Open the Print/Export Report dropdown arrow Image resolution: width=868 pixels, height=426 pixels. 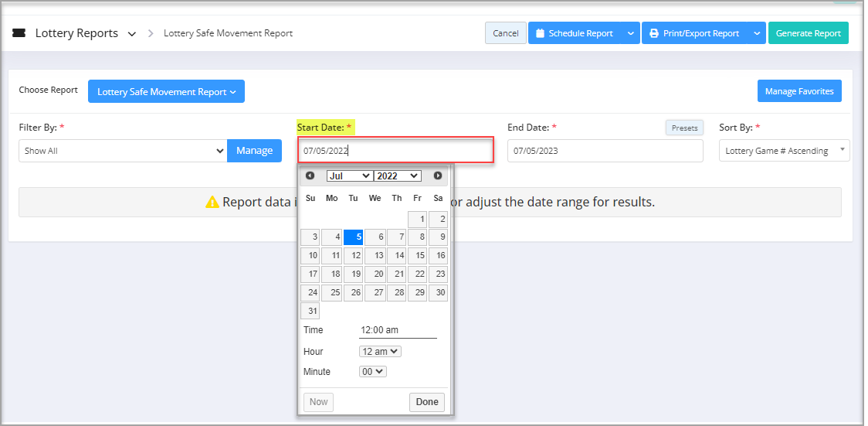[757, 33]
